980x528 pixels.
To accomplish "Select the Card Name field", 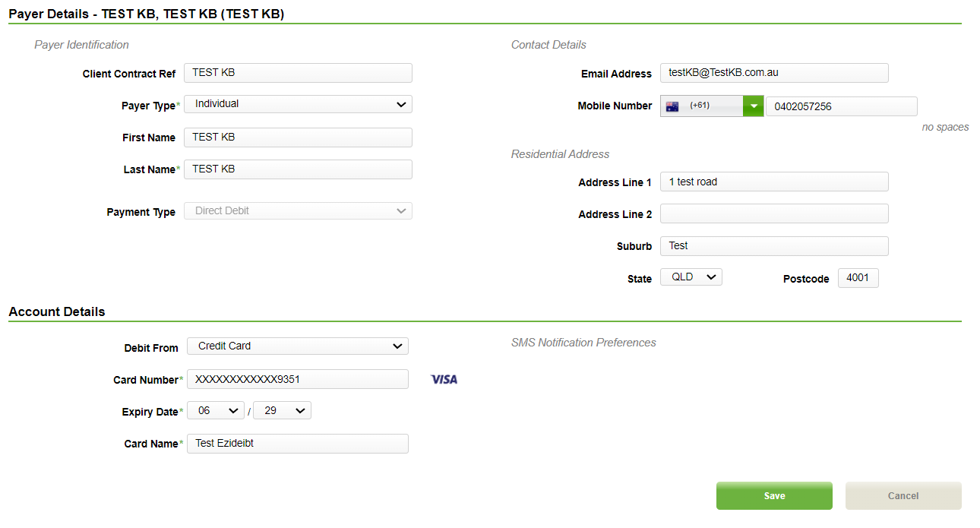I will pos(298,443).
